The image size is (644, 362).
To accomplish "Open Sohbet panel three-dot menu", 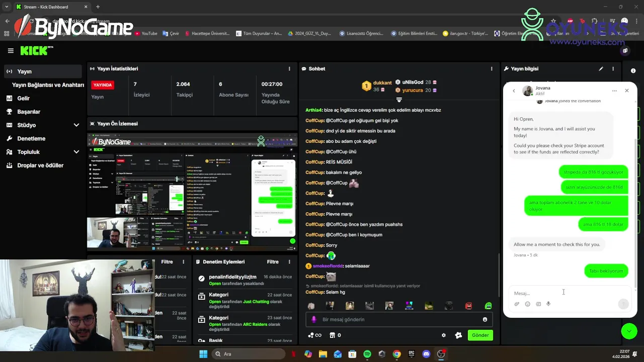I will [x=492, y=68].
